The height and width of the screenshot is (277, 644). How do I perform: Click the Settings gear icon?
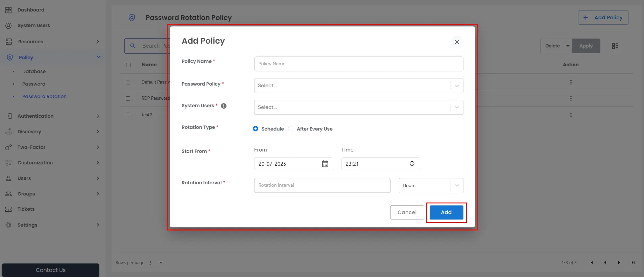tap(8, 225)
